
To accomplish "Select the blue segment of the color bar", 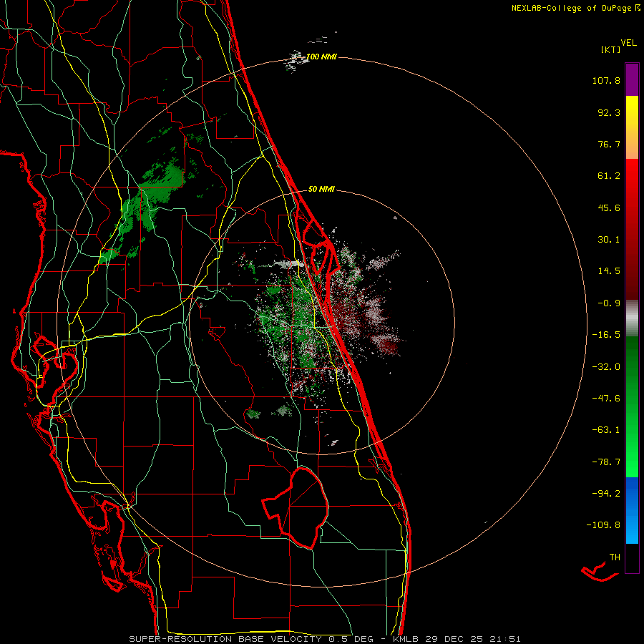I will (632, 510).
